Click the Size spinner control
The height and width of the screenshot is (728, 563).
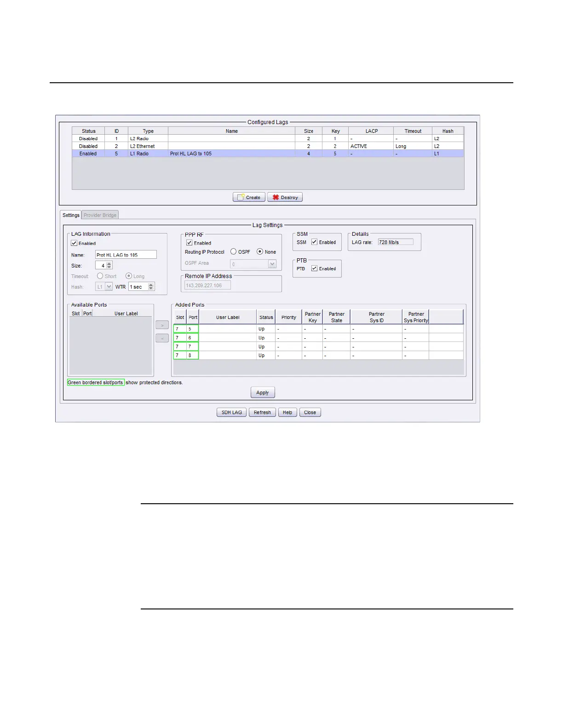pyautogui.click(x=103, y=265)
